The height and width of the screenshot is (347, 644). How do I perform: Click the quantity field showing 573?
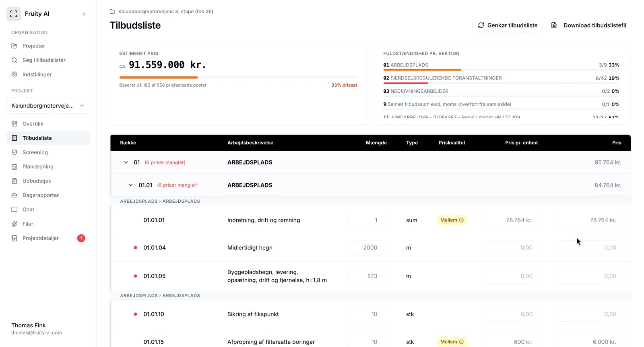pyautogui.click(x=367, y=276)
